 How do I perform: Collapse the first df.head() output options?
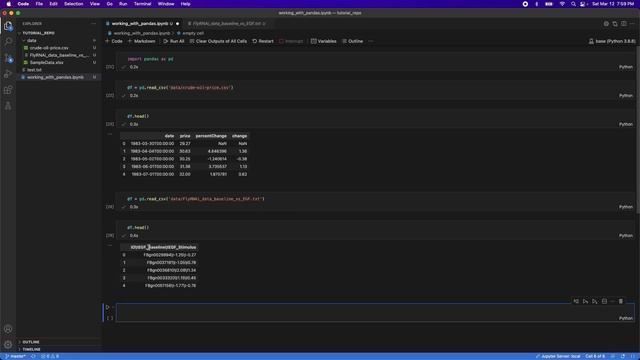109,134
